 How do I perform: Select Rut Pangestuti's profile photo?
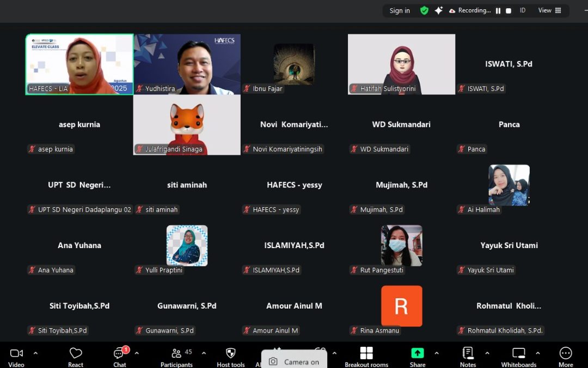coord(402,245)
